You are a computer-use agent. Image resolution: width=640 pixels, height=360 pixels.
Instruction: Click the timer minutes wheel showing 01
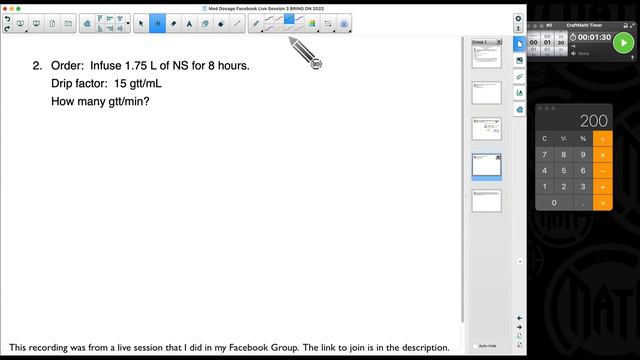point(547,42)
